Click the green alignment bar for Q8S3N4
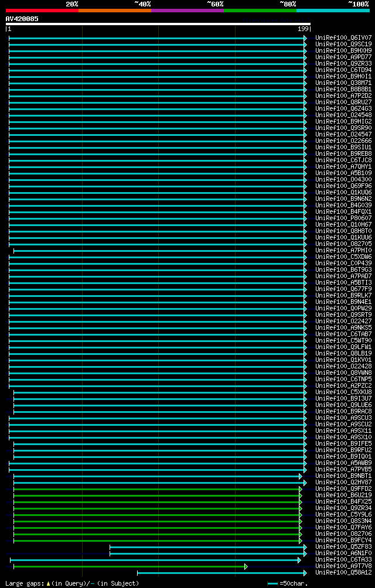This screenshot has height=588, width=375. tap(158, 521)
